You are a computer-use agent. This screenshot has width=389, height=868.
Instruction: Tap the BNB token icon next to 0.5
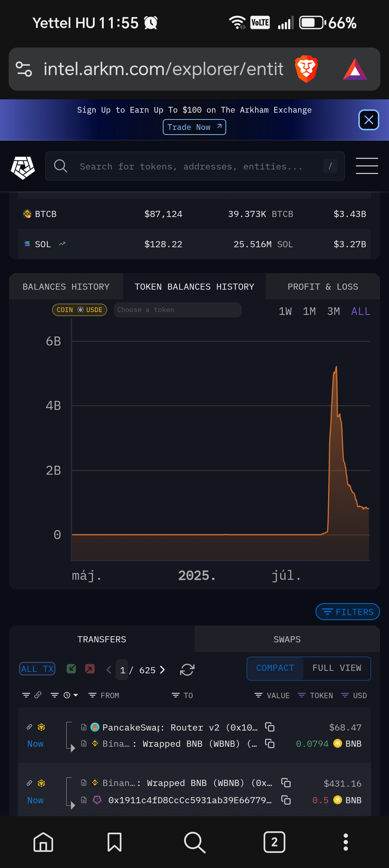pos(337,800)
